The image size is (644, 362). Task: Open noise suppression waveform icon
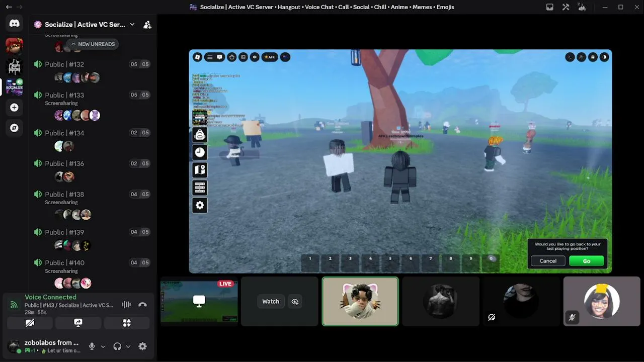pyautogui.click(x=126, y=305)
